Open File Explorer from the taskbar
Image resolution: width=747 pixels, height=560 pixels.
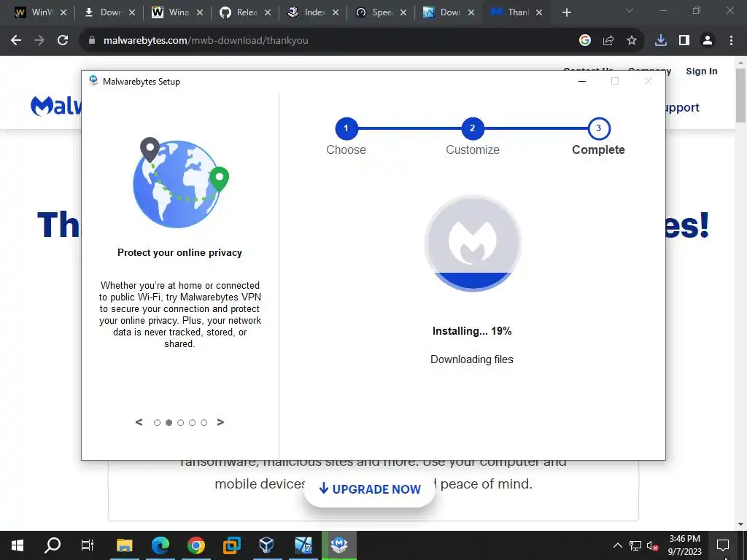(124, 545)
